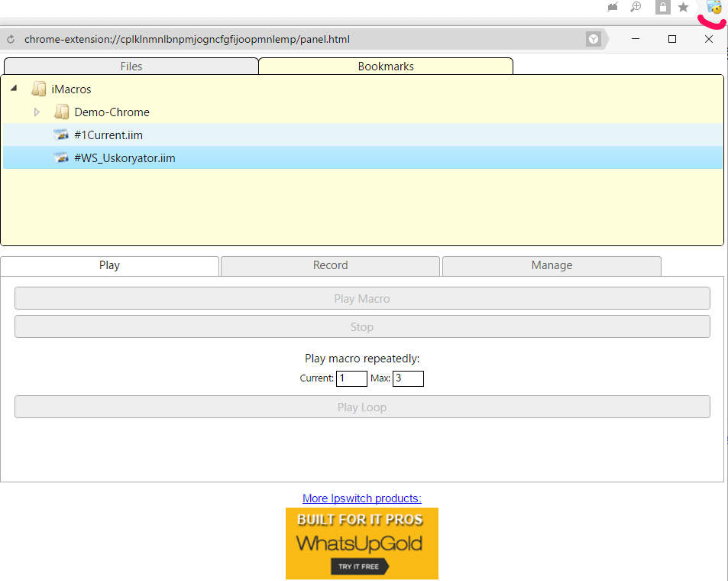Click the lock icon in browser toolbar
Image resolution: width=728 pixels, height=581 pixels.
click(662, 7)
